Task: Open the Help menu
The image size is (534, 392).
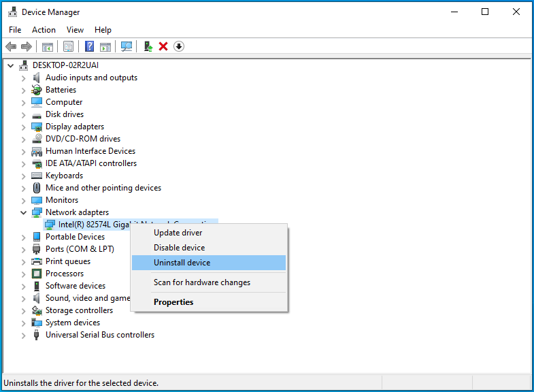Action: (103, 30)
